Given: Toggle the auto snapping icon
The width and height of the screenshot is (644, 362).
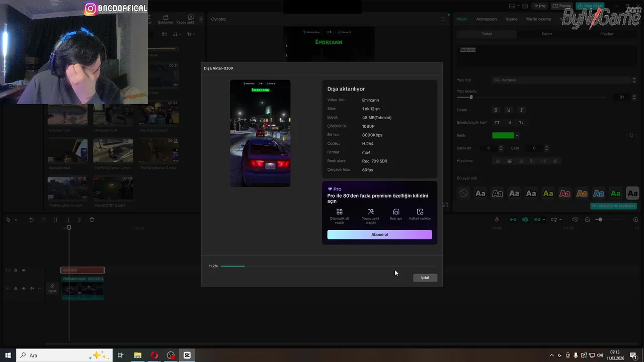Looking at the screenshot, I should pyautogui.click(x=525, y=220).
